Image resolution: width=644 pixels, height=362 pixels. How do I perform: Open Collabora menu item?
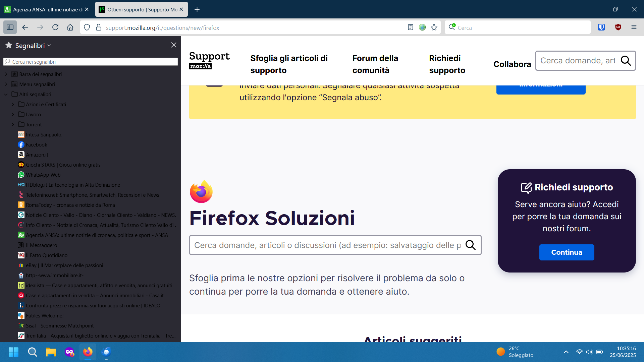pyautogui.click(x=512, y=64)
